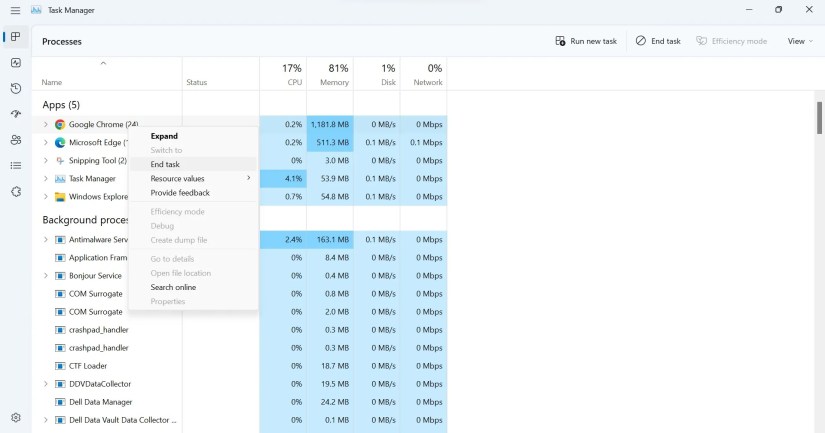
Task: Click the Application Frame process icon
Action: tap(60, 258)
